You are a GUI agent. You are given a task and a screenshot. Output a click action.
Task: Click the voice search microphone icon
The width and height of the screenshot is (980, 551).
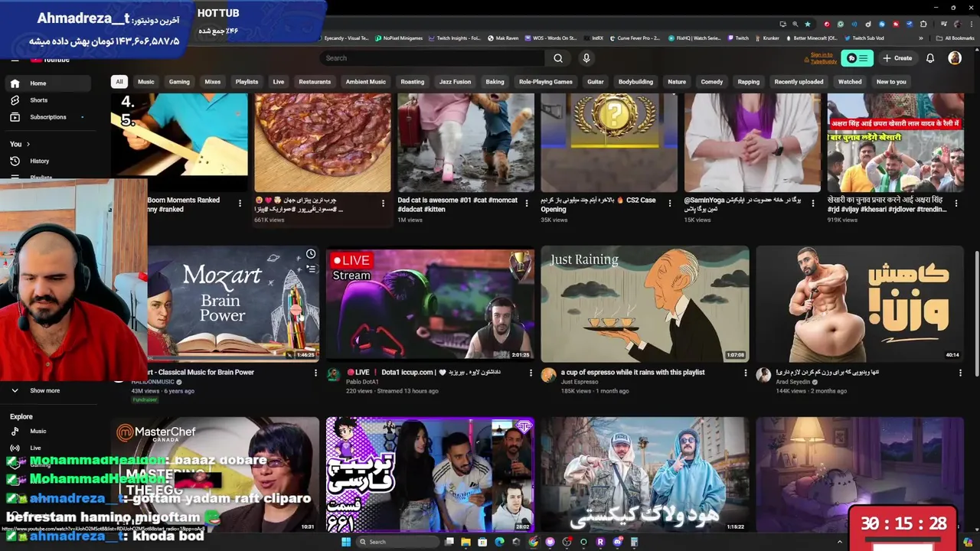586,58
